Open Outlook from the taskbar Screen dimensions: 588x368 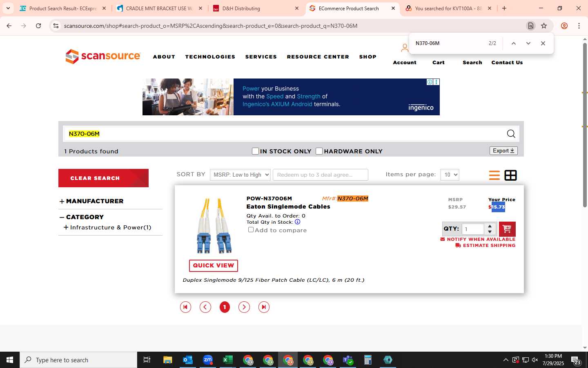tap(187, 360)
